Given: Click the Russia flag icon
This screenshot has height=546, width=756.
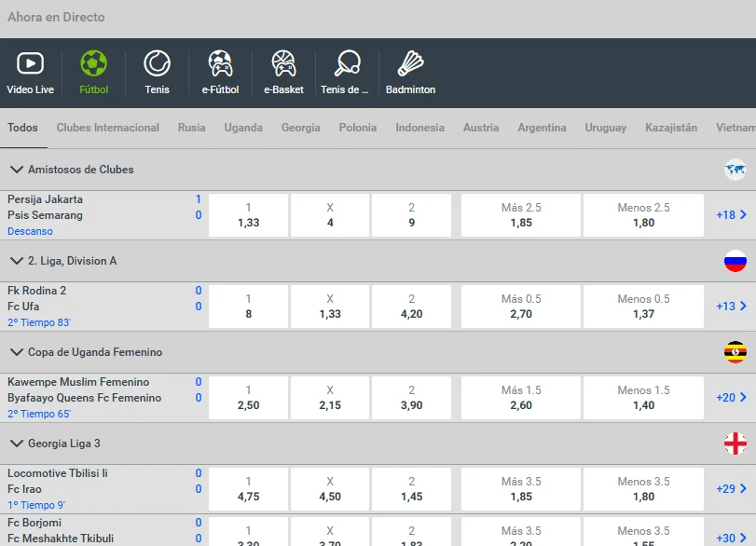Looking at the screenshot, I should pyautogui.click(x=735, y=261).
